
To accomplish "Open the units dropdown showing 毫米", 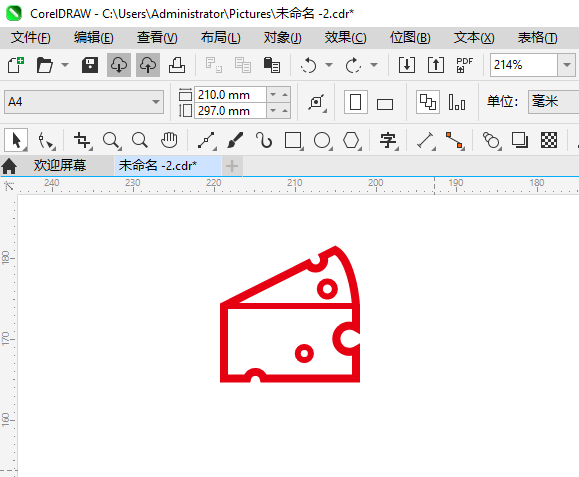I will (x=554, y=102).
